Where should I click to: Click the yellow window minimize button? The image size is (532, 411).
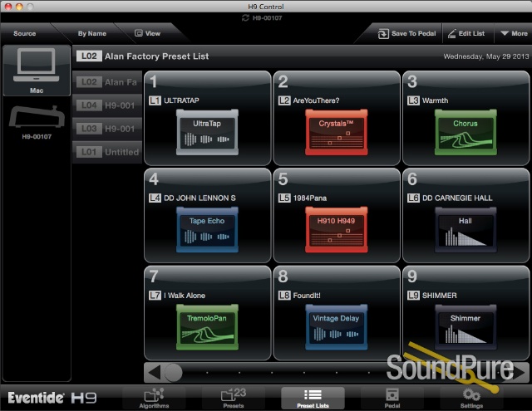pyautogui.click(x=19, y=7)
